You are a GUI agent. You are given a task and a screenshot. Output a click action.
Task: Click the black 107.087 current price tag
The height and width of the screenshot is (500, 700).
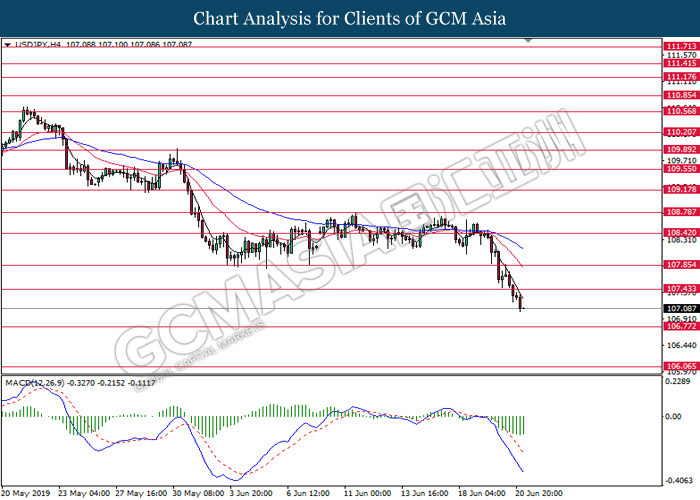click(680, 309)
